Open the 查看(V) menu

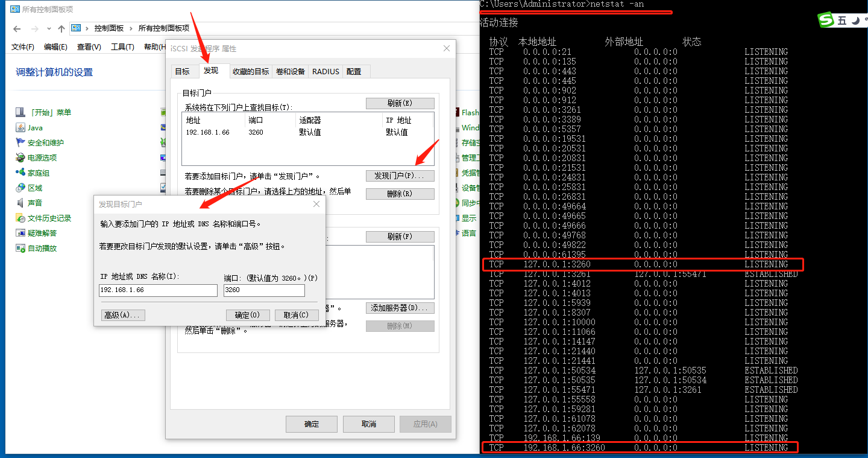[89, 47]
